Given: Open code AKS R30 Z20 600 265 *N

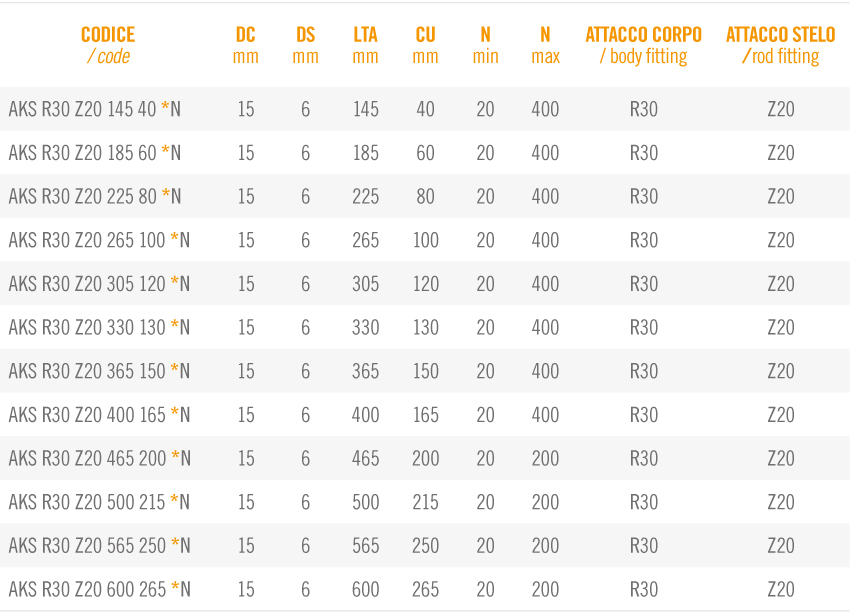Looking at the screenshot, I should pyautogui.click(x=99, y=589).
